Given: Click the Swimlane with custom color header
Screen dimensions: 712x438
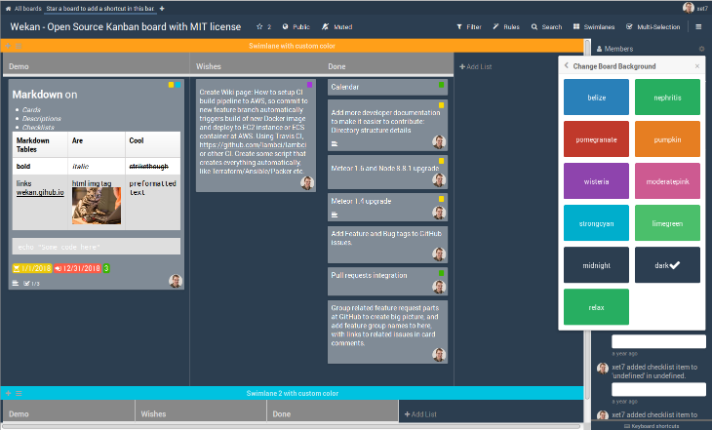Looking at the screenshot, I should [x=292, y=46].
